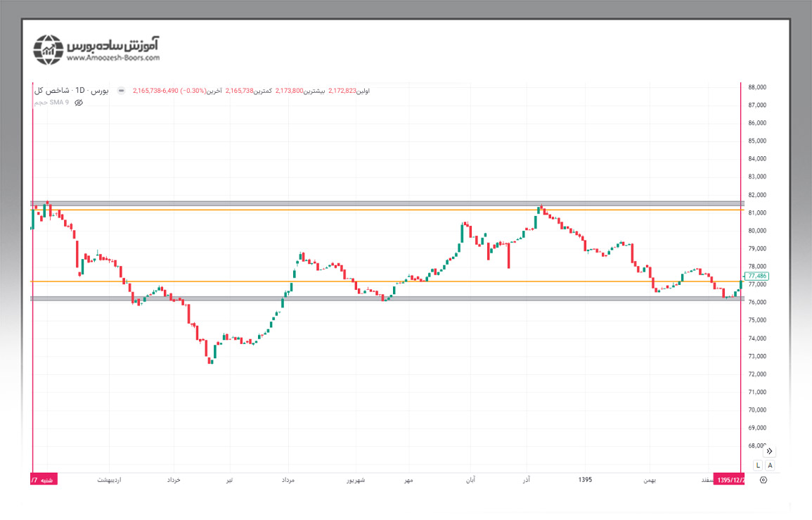Click the 88,000 label on price axis
The image size is (812, 520).
(756, 87)
